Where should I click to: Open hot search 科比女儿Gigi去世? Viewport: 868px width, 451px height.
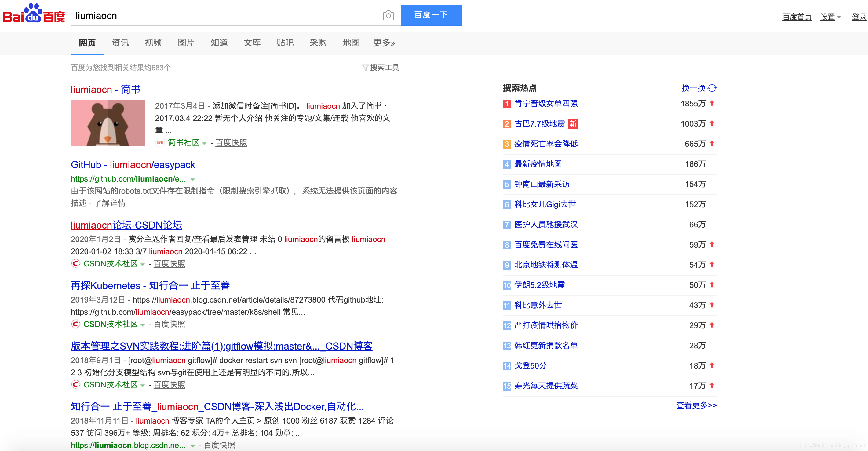click(x=545, y=205)
